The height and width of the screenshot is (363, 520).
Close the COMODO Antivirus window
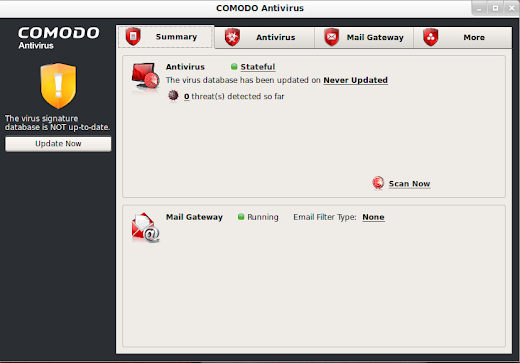pos(511,9)
